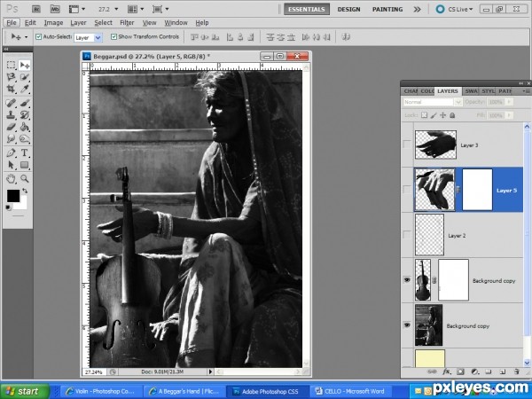
Task: Switch to the PAINTING workspace
Action: click(387, 10)
